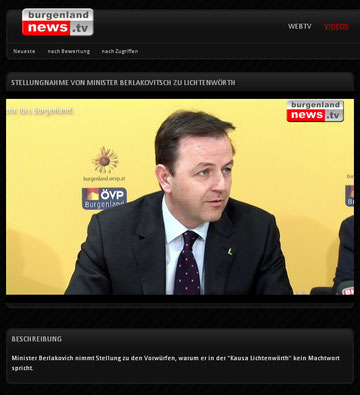Open the VIDEOS menu item
The width and height of the screenshot is (360, 395).
336,27
